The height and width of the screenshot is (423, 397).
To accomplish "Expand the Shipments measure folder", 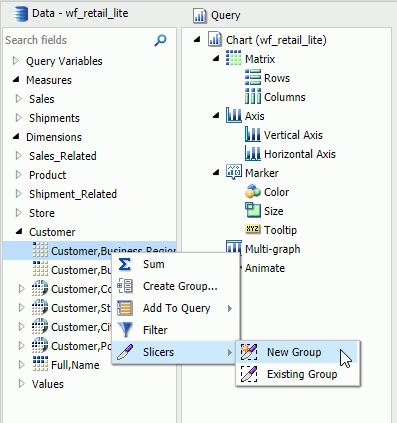I will (19, 118).
